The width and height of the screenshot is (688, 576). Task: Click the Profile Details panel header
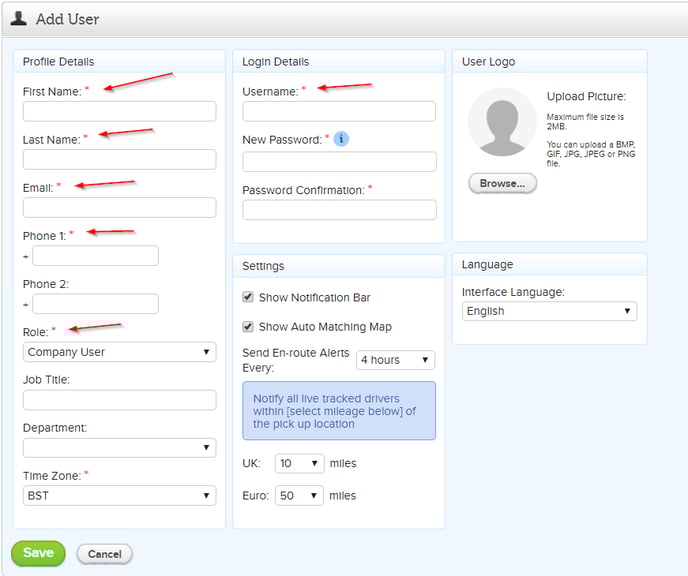[119, 61]
